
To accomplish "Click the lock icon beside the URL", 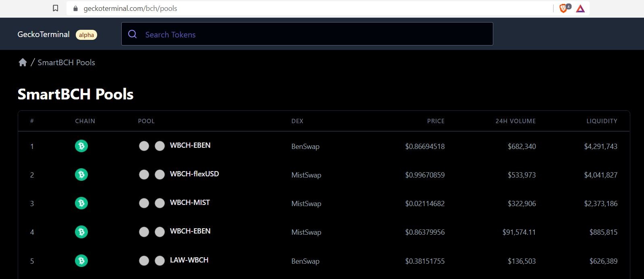I will pos(75,8).
